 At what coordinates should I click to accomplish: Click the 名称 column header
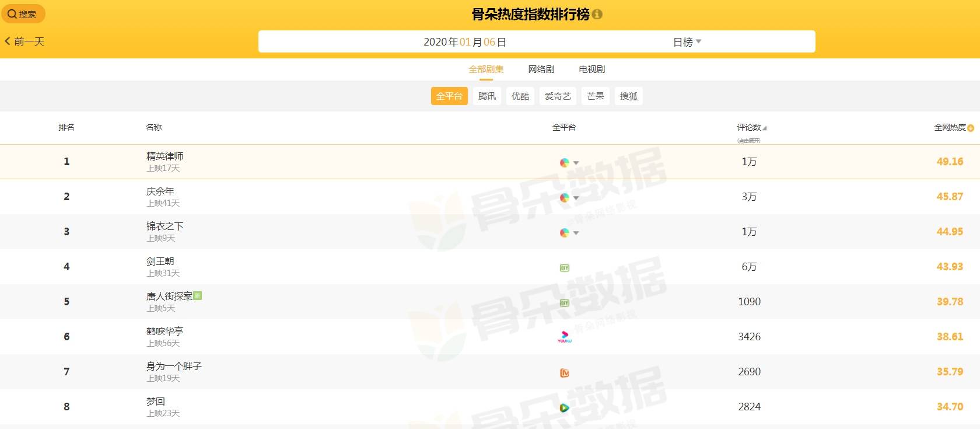pos(154,127)
